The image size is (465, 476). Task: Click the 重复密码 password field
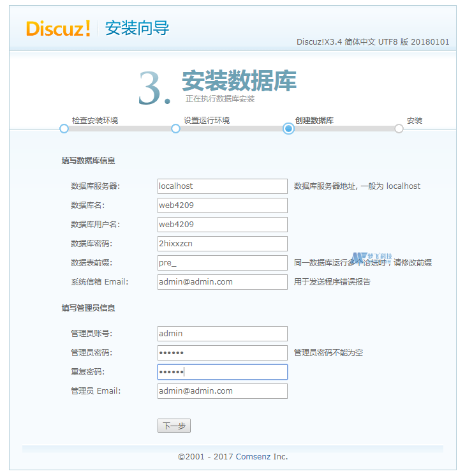click(x=223, y=372)
